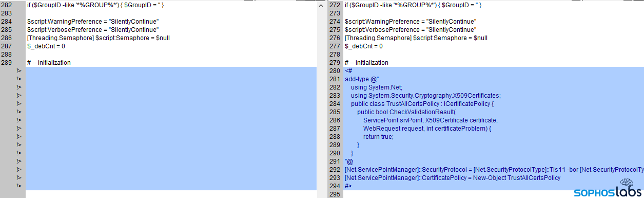Click the first '!>' diff marker in left gutter

19,71
